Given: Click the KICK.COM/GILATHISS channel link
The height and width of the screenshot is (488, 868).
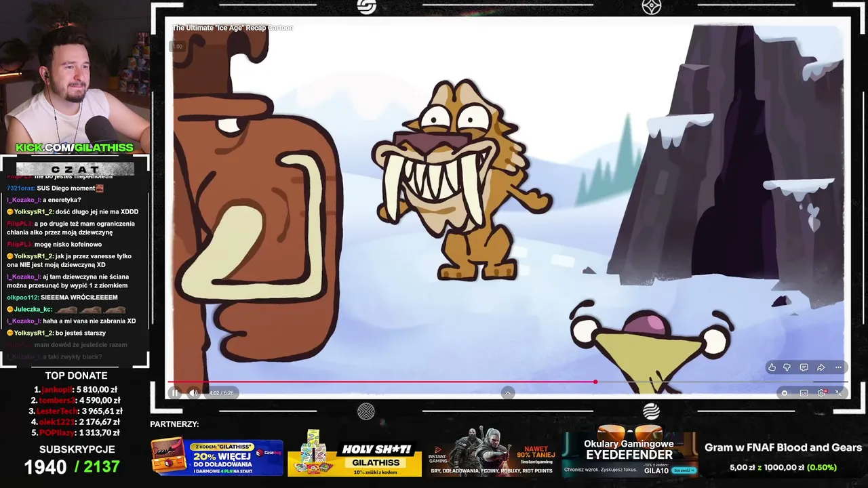Looking at the screenshot, I should pyautogui.click(x=75, y=148).
